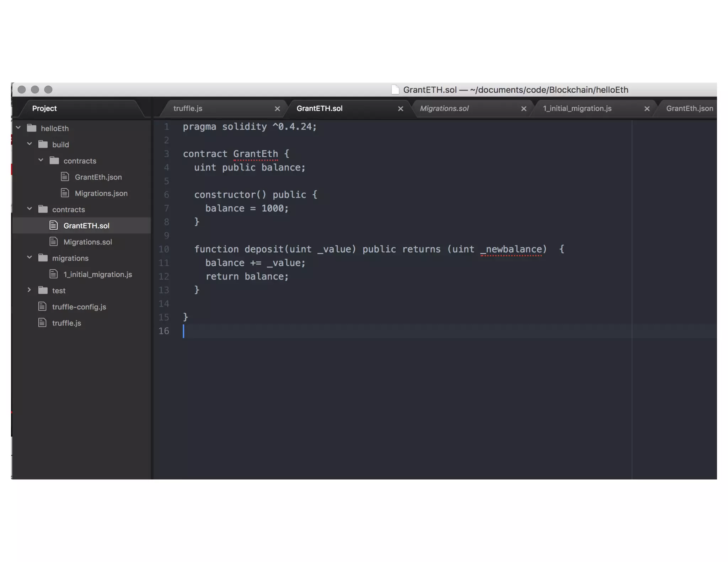Screen dimensions: 728x562
Task: Expand the test folder chevron
Action: 30,290
